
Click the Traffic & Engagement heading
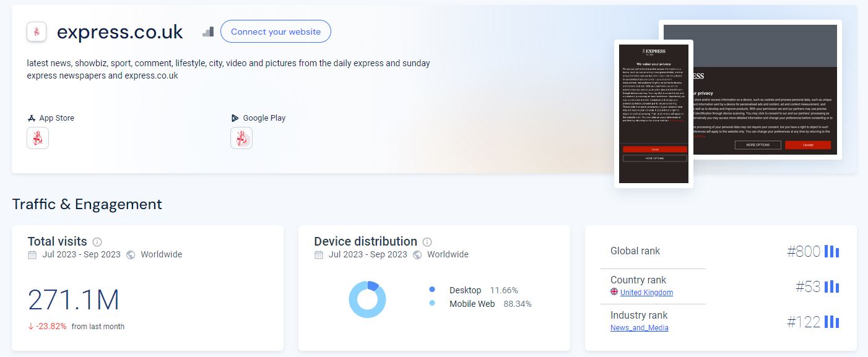point(87,204)
